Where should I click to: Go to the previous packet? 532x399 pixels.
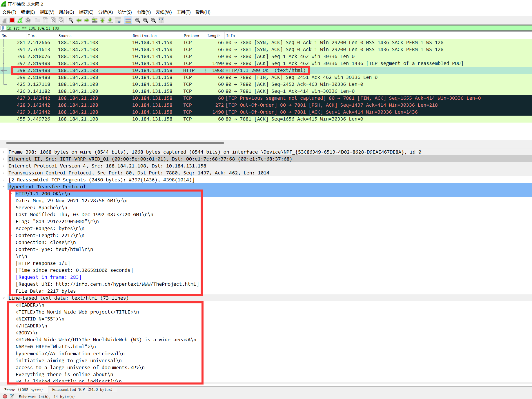(79, 20)
